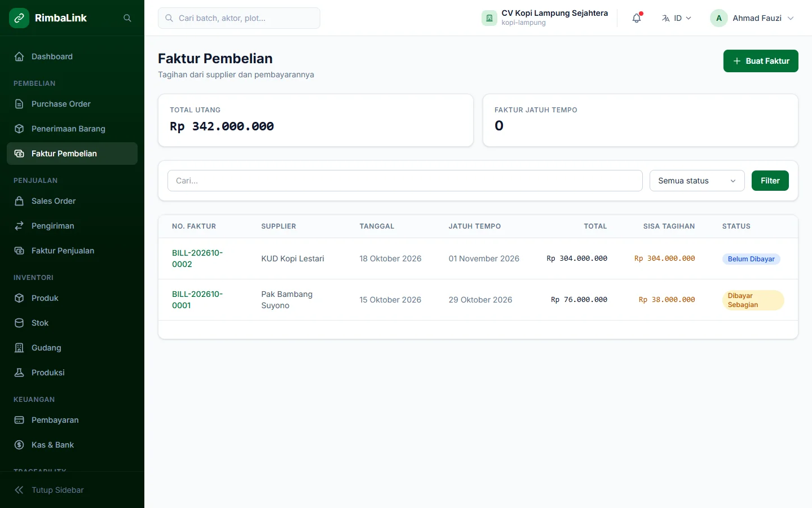
Task: Collapse sidebar with Tutup Sidebar
Action: tap(72, 490)
